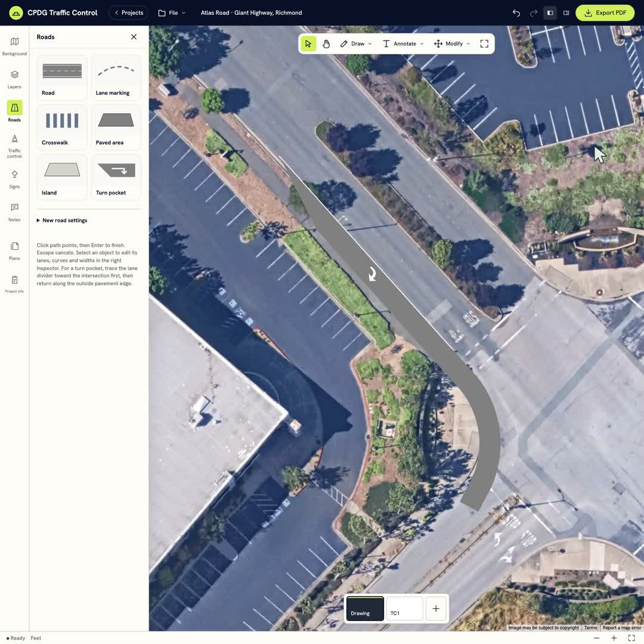Select the Roads sidebar icon
The height and width of the screenshot is (644, 644).
click(14, 112)
